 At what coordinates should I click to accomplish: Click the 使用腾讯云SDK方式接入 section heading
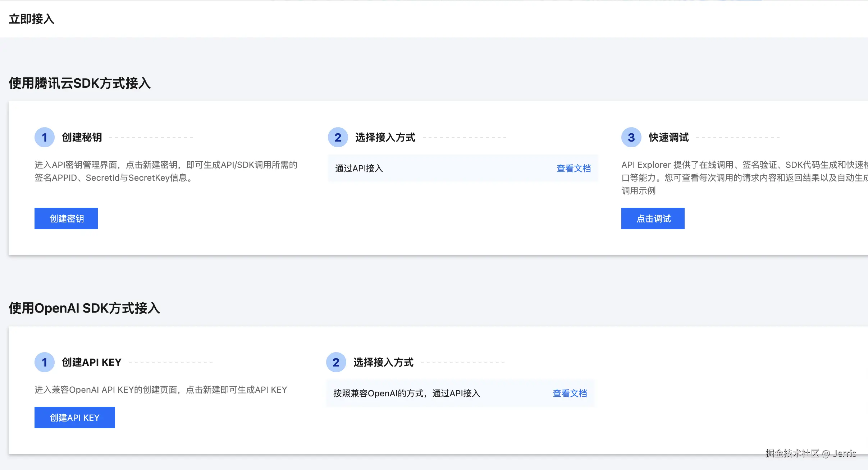click(79, 83)
